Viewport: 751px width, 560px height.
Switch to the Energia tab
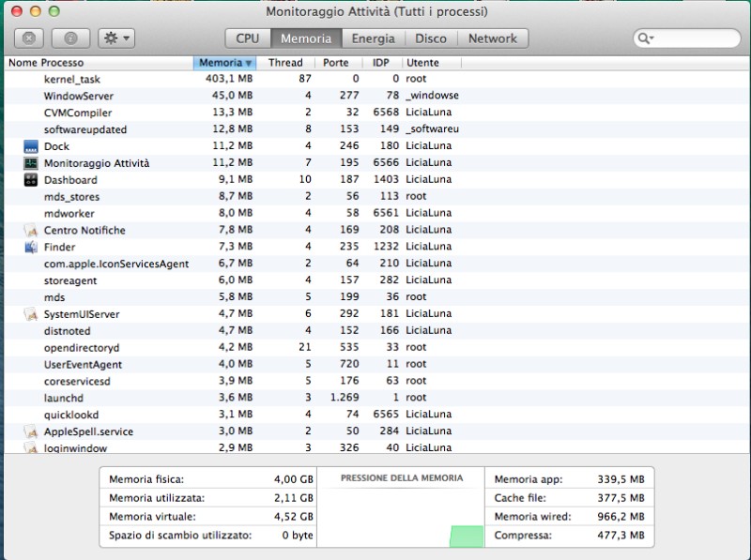pos(374,38)
